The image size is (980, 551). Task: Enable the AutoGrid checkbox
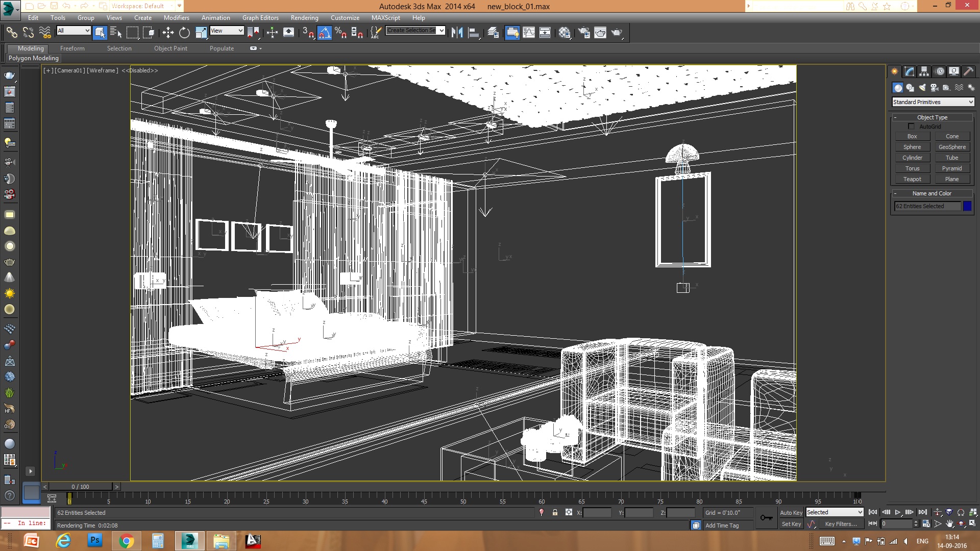[911, 127]
